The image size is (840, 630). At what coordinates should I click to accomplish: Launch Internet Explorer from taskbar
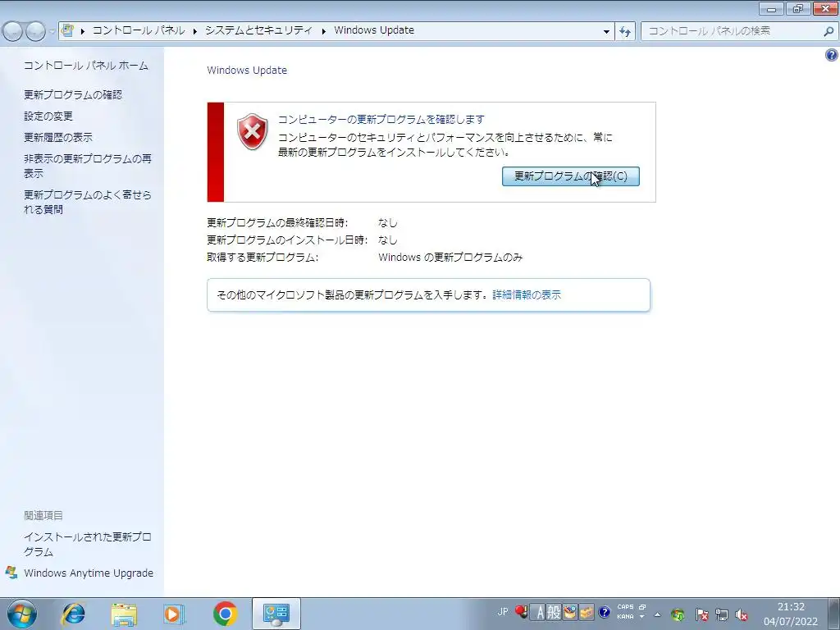tap(73, 614)
